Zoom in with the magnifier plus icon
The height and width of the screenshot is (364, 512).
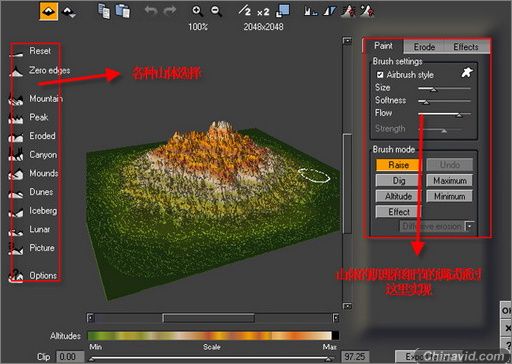tap(197, 11)
